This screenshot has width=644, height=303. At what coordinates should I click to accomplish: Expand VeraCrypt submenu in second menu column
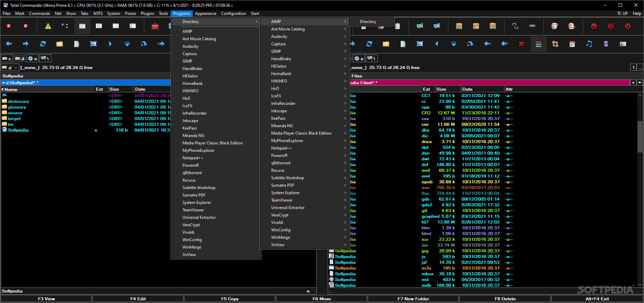[x=304, y=215]
